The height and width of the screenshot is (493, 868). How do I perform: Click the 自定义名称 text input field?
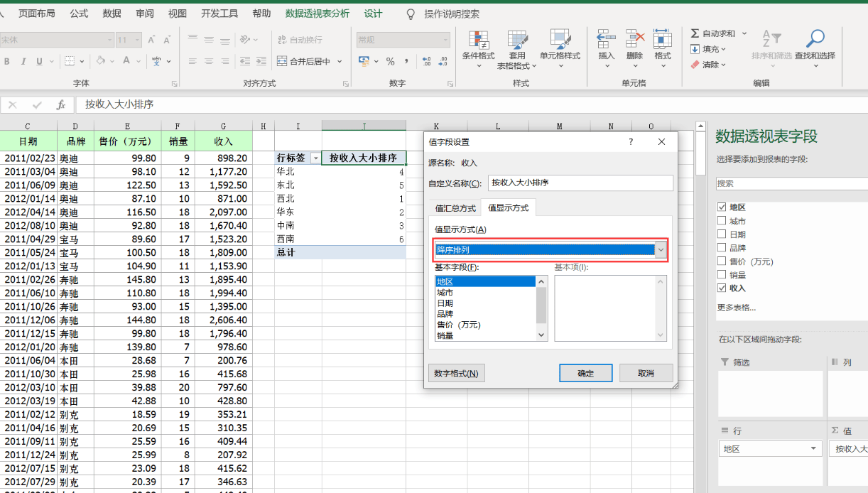point(580,183)
